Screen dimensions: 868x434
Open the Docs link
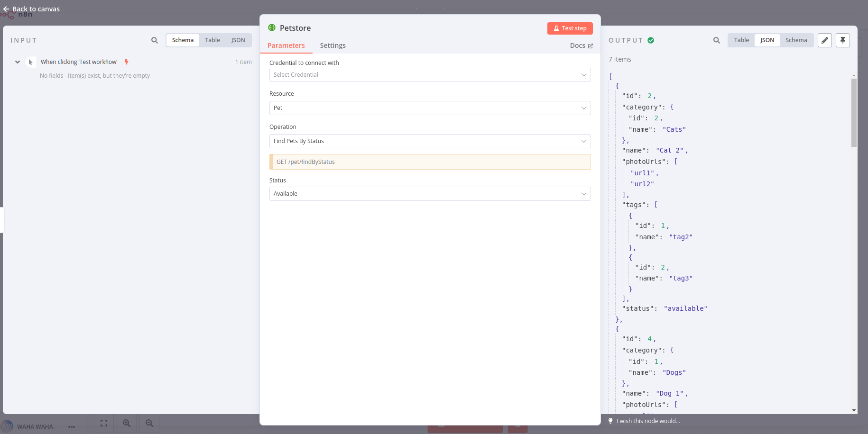click(581, 45)
